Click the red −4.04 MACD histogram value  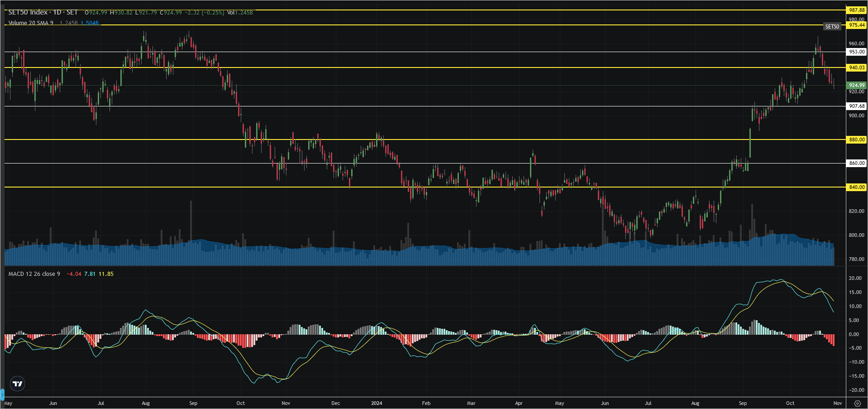pyautogui.click(x=74, y=274)
